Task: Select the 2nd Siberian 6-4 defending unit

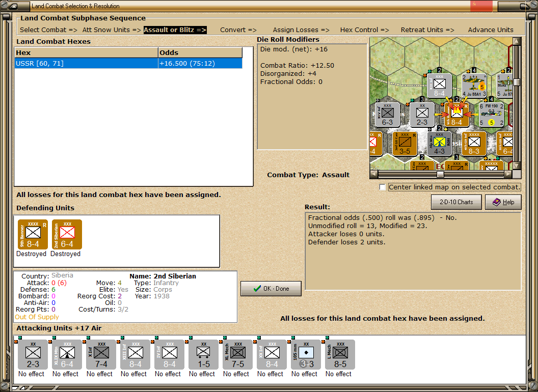Action: click(67, 235)
